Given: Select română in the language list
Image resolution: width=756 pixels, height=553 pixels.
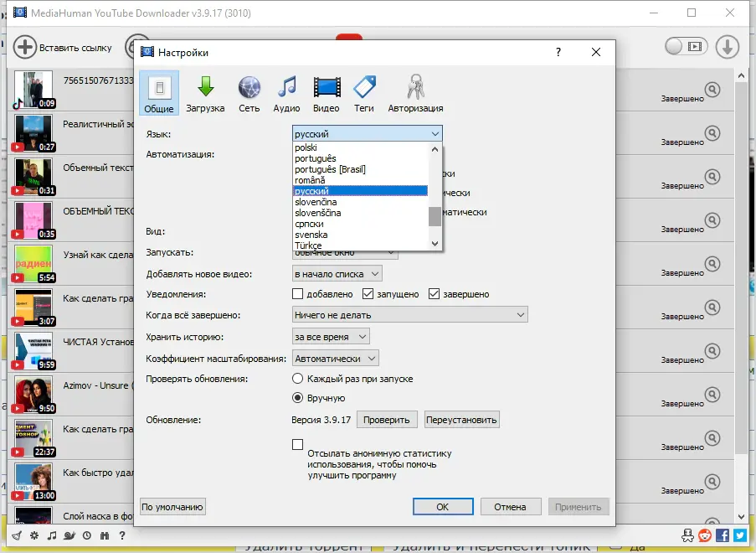Looking at the screenshot, I should point(361,180).
